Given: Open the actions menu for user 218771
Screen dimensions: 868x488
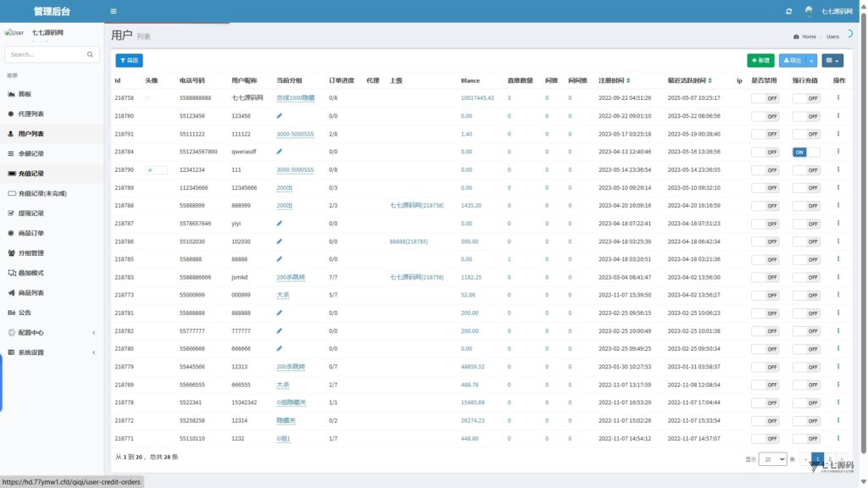Looking at the screenshot, I should [838, 438].
